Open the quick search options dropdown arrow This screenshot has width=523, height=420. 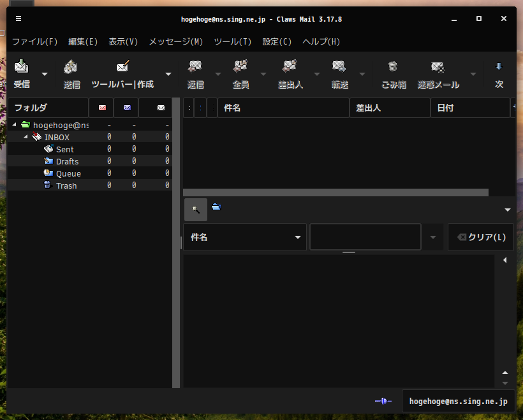point(507,210)
